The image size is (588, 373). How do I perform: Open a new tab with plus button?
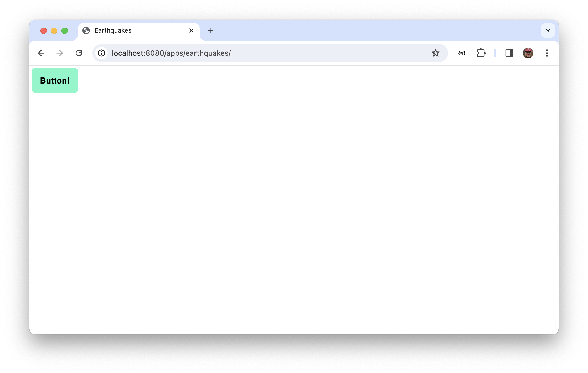[x=210, y=30]
